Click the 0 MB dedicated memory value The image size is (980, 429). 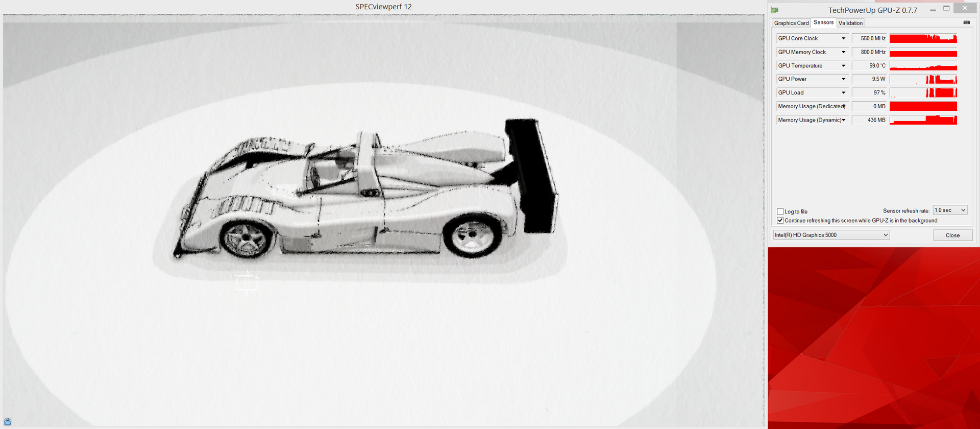(x=870, y=106)
